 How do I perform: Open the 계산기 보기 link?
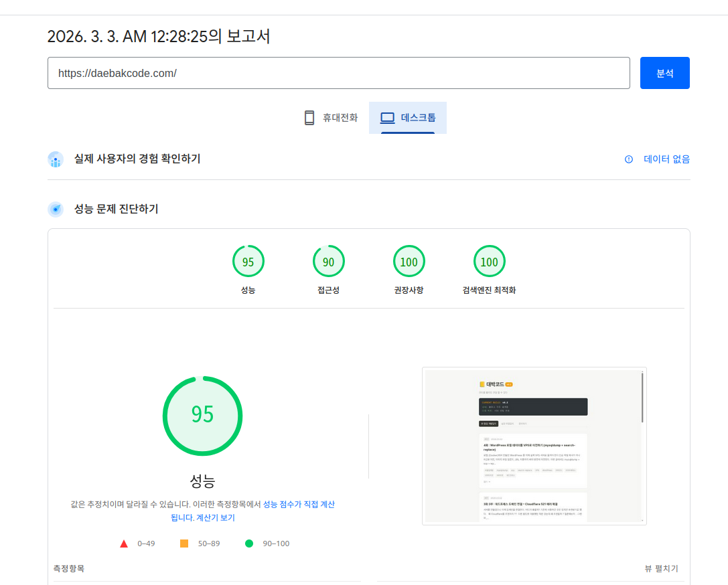(214, 517)
